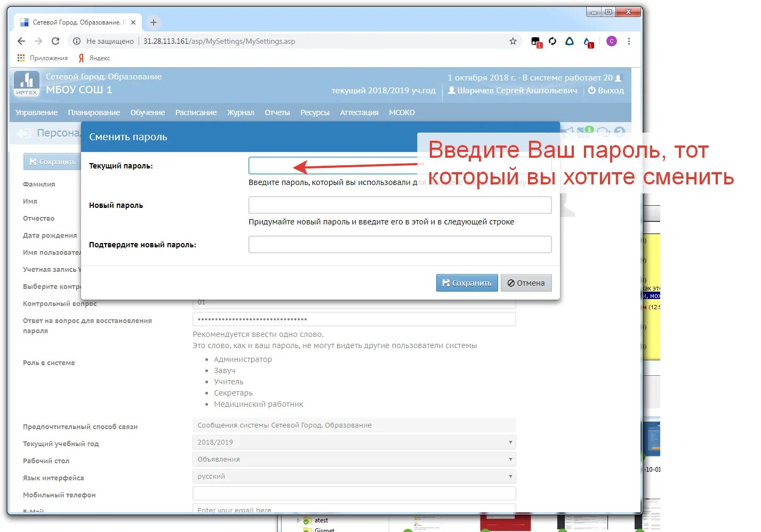Click the back arrow next to Персона heading
This screenshot has width=761, height=532.
click(23, 133)
